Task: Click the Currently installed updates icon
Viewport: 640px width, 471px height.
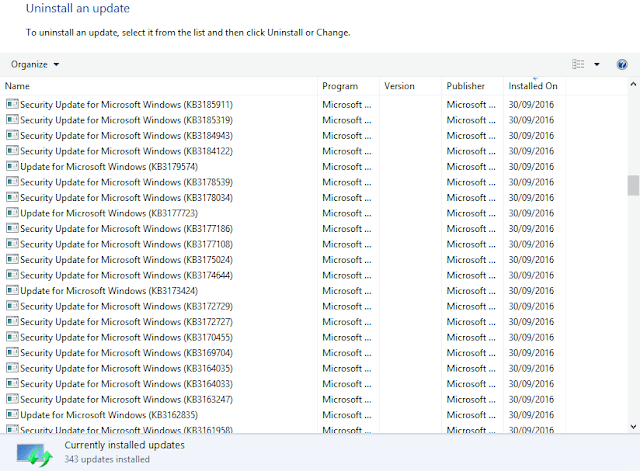Action: [x=35, y=455]
